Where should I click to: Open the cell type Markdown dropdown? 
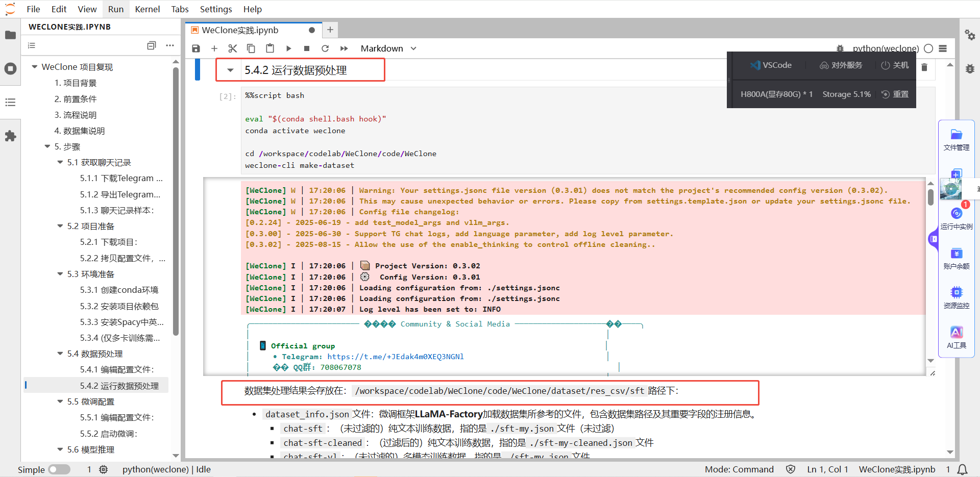click(388, 48)
